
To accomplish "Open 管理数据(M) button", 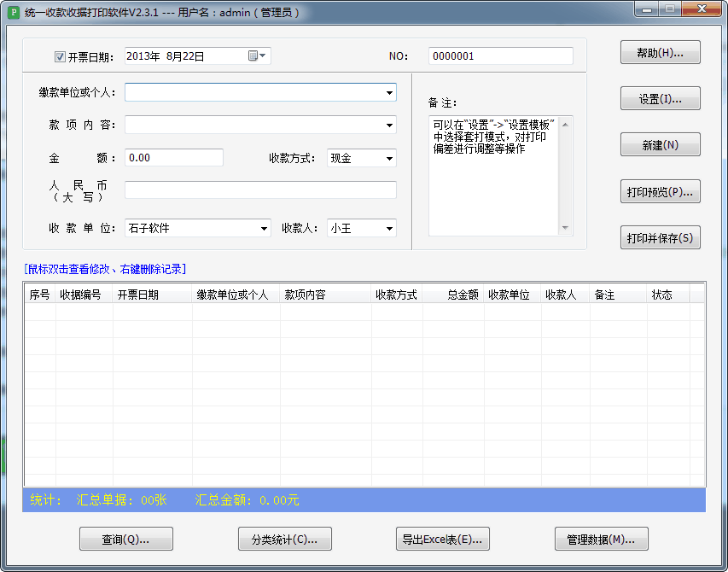I will 601,539.
